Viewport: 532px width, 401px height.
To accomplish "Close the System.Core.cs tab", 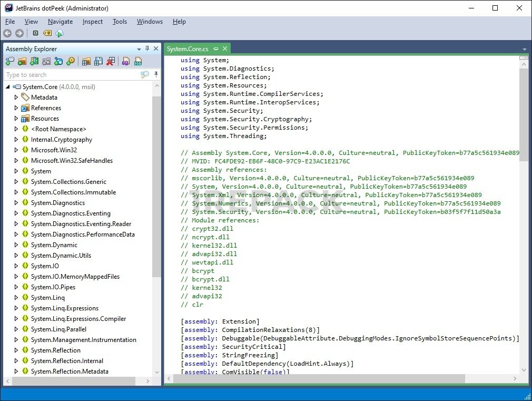I will pyautogui.click(x=224, y=48).
